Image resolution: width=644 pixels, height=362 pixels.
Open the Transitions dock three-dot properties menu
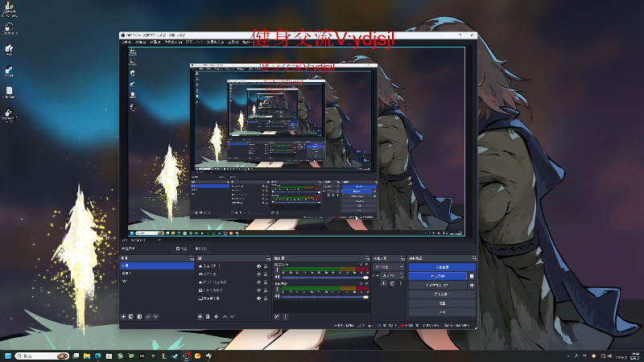400,283
